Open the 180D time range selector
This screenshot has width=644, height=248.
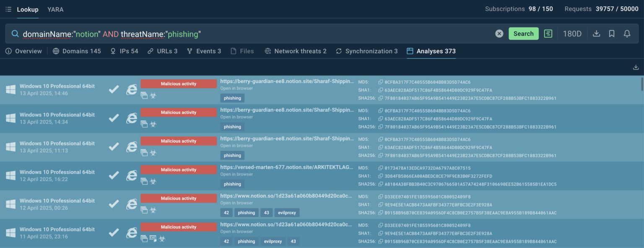(572, 34)
